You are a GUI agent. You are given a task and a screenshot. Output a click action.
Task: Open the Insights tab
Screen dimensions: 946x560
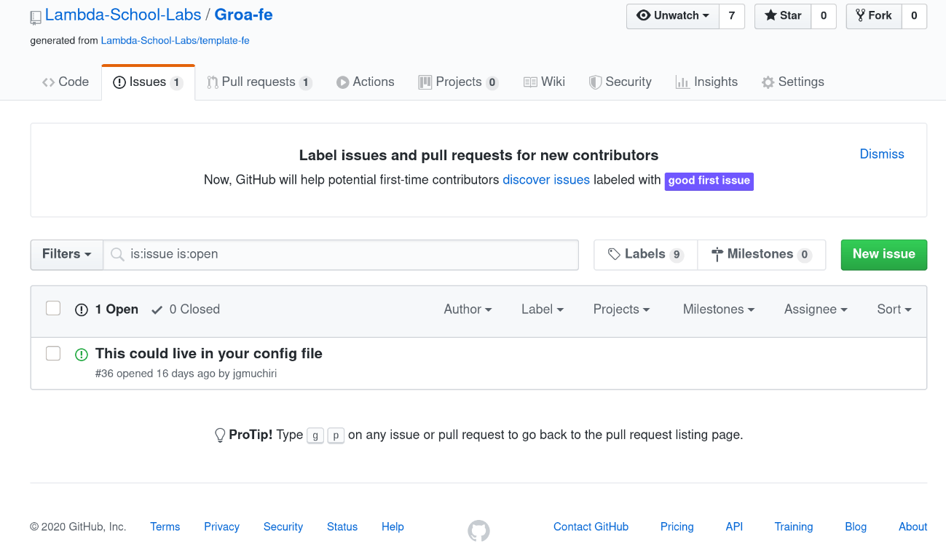(706, 82)
